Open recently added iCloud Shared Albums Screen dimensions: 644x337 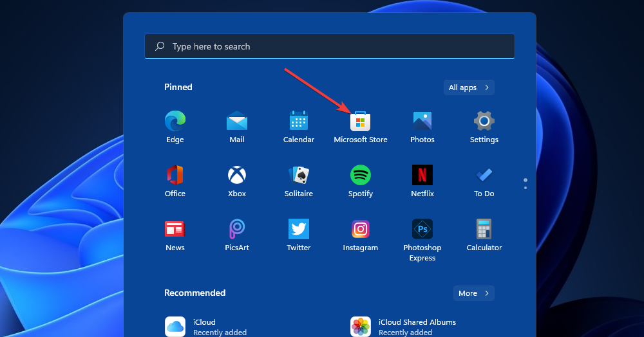coord(403,327)
